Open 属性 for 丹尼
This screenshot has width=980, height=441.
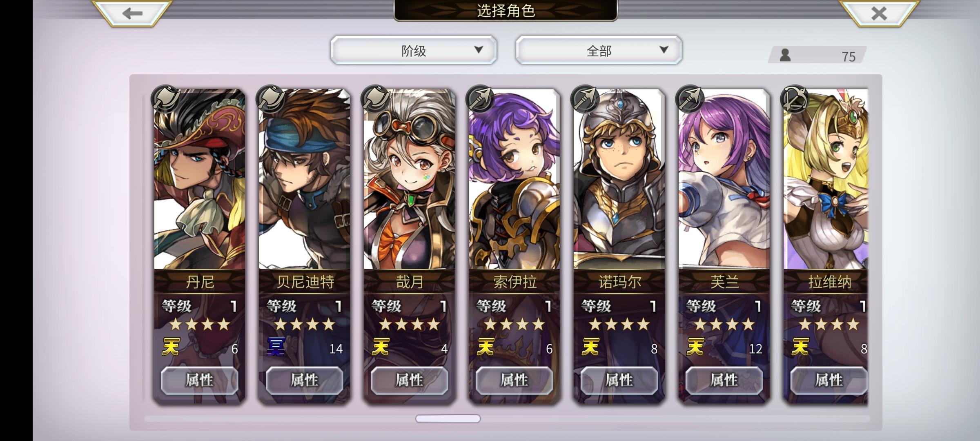pyautogui.click(x=200, y=381)
